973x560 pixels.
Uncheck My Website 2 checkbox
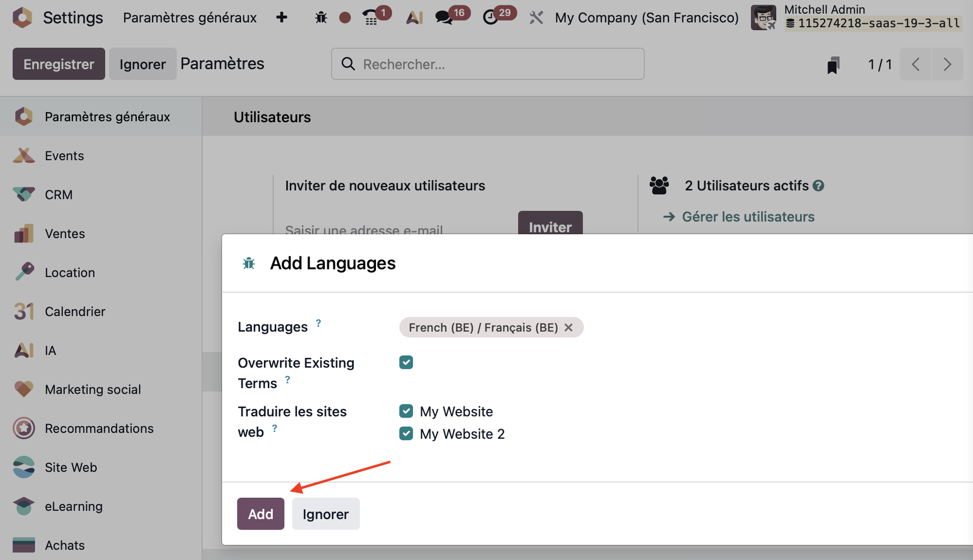(x=406, y=433)
